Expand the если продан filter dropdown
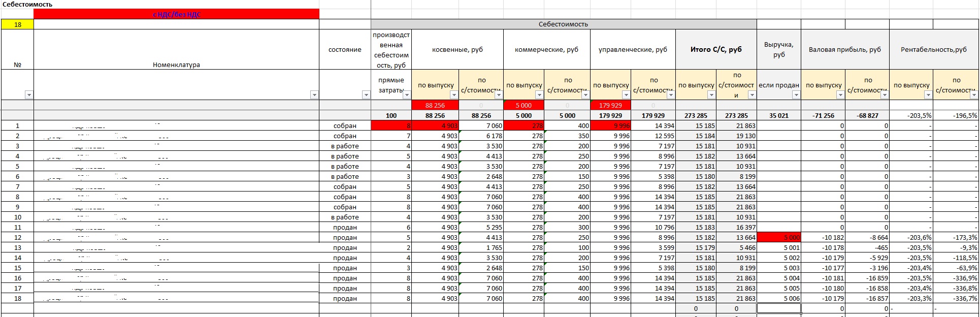 tap(796, 95)
